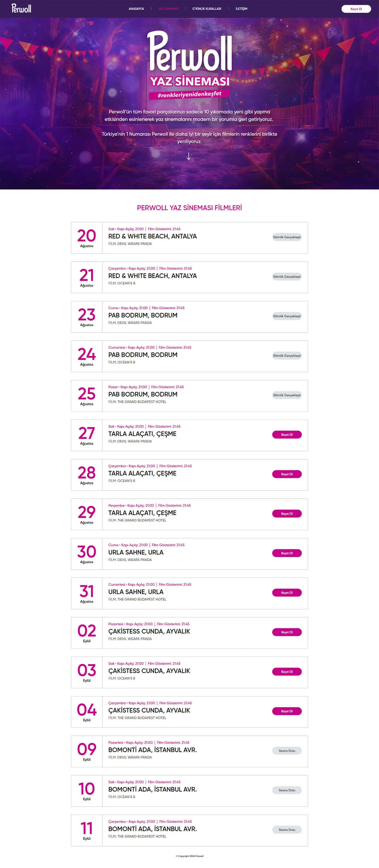Register for the 04 Eylül Çakistess Cunda event

coord(287,711)
